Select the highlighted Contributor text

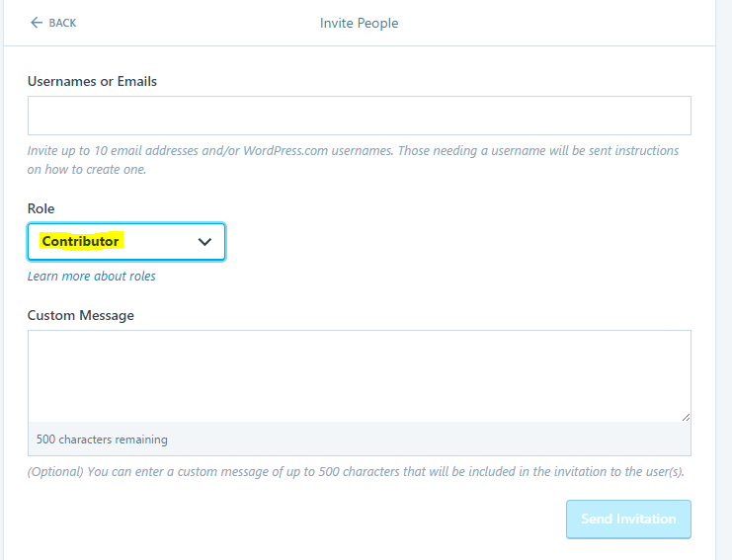tap(81, 242)
